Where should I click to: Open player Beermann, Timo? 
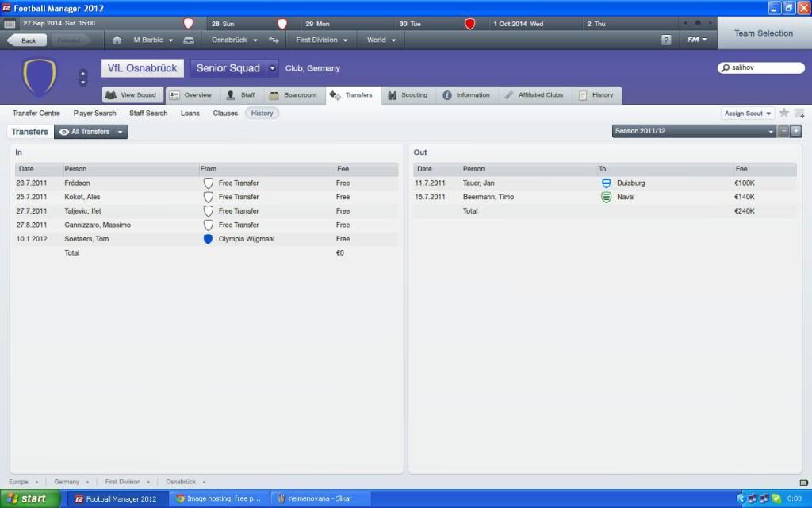click(488, 197)
